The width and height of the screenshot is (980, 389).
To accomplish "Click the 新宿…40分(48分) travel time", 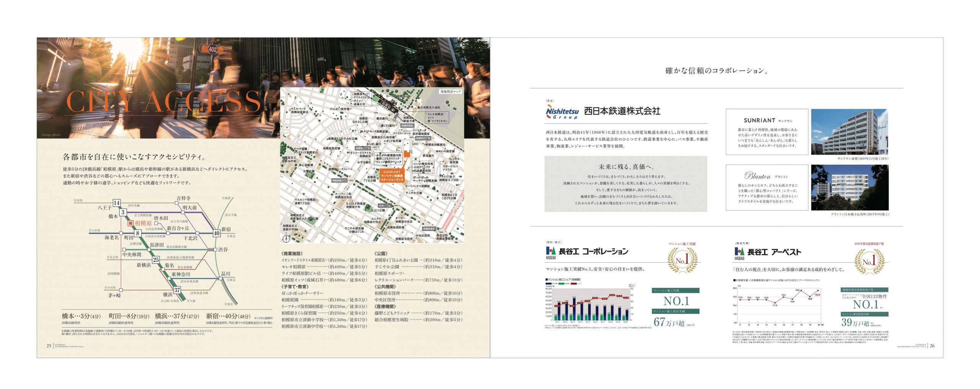I will tap(228, 316).
